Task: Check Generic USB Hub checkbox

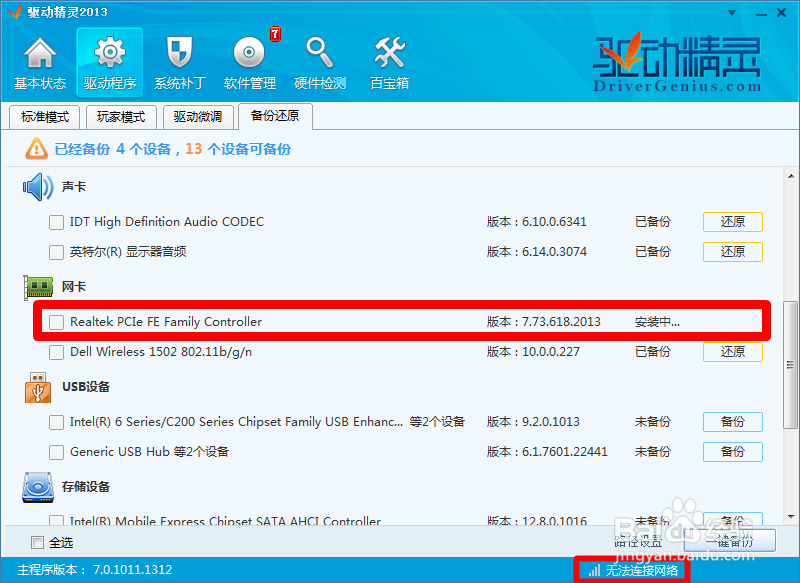Action: click(x=56, y=452)
